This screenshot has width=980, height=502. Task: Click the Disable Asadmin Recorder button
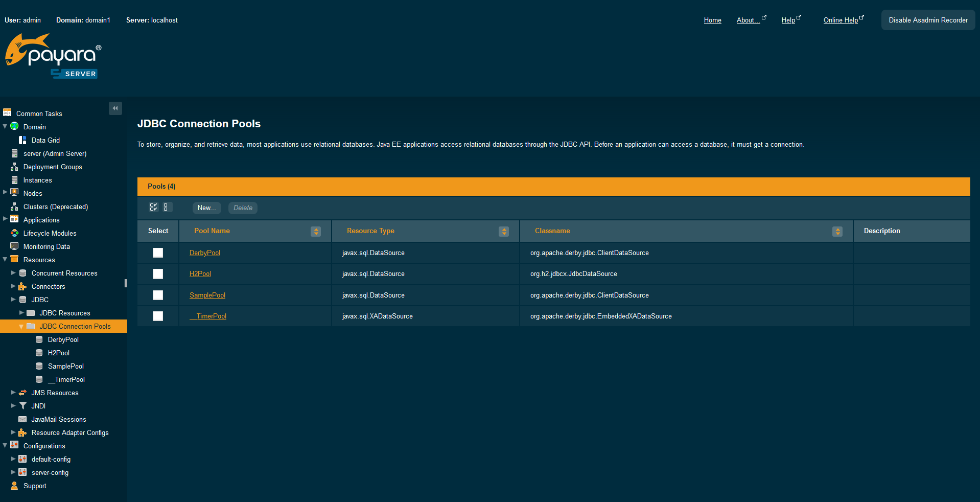point(928,20)
